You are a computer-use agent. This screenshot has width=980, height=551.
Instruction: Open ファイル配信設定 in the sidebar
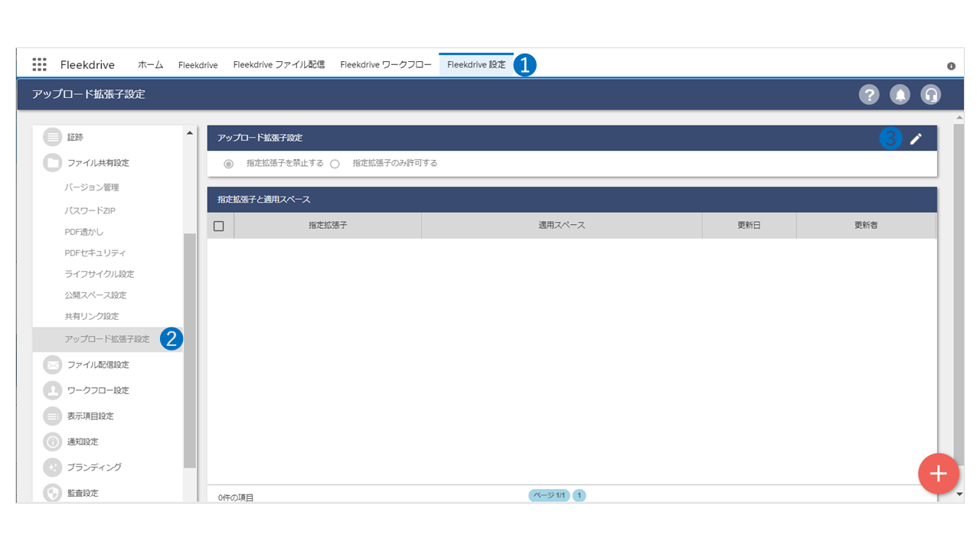click(x=98, y=365)
